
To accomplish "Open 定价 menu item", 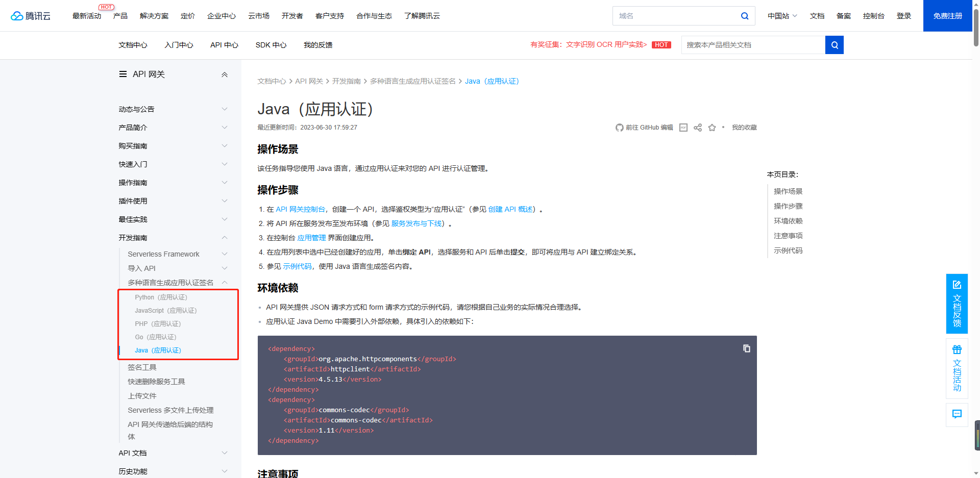I will [x=188, y=16].
